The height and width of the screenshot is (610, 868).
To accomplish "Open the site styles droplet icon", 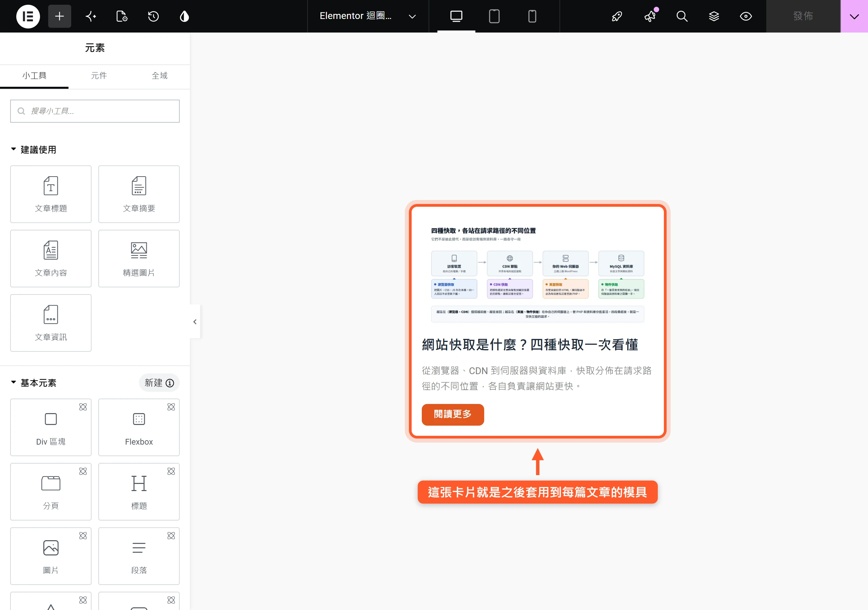I will (x=184, y=16).
